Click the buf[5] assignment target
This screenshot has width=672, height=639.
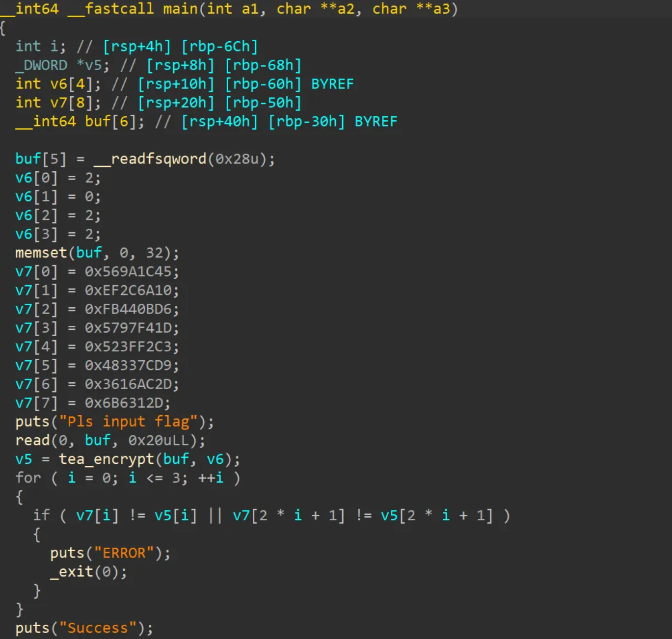(41, 159)
